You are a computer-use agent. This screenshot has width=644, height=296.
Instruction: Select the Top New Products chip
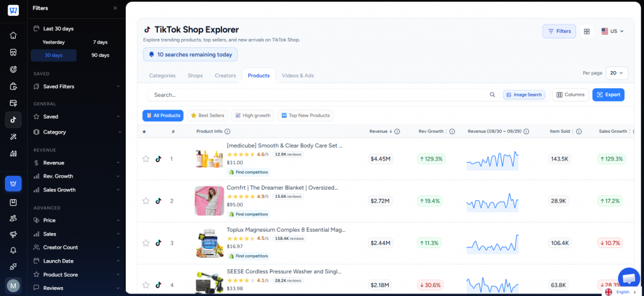[x=305, y=115]
